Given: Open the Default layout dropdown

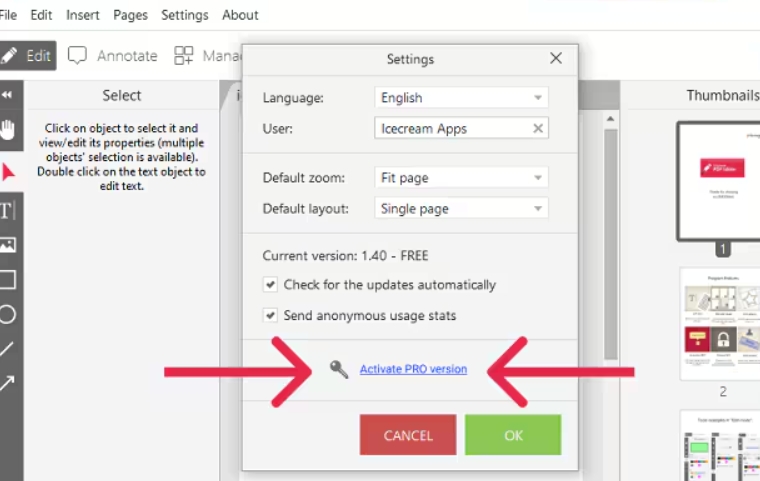Looking at the screenshot, I should click(461, 208).
